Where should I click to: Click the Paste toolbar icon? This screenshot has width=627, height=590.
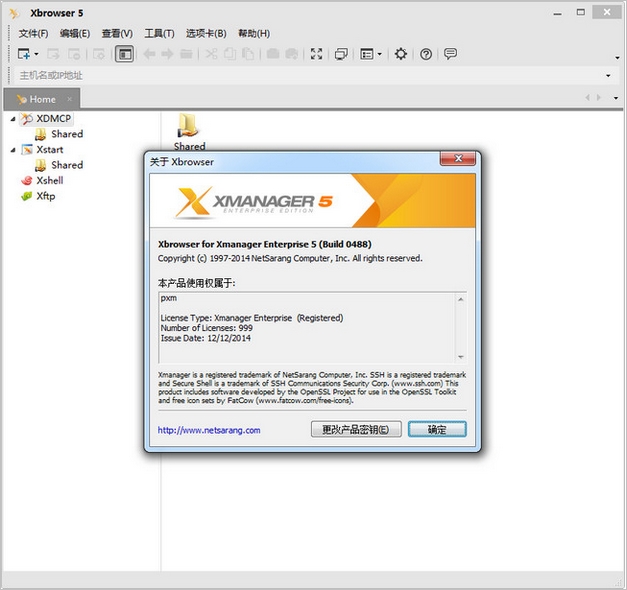coord(248,54)
